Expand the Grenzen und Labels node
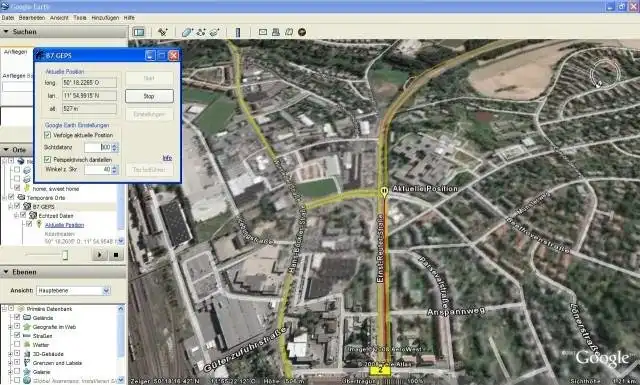The image size is (640, 385). pyautogui.click(x=10, y=363)
